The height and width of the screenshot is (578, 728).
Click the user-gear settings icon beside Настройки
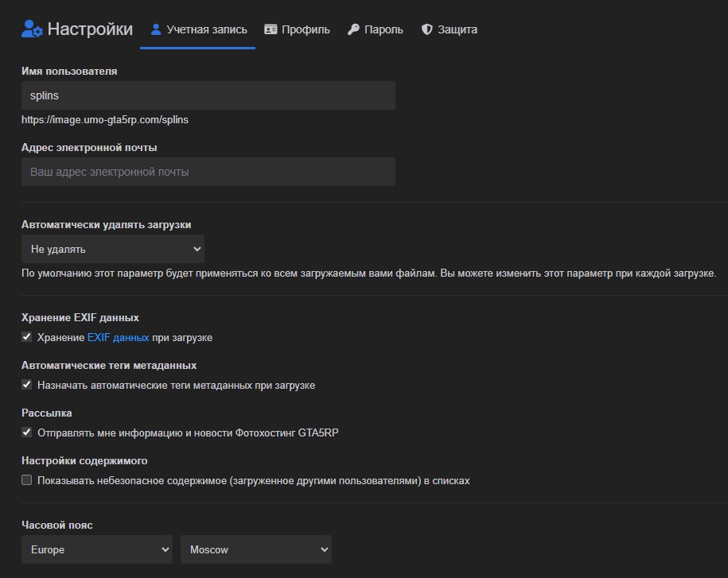point(32,29)
